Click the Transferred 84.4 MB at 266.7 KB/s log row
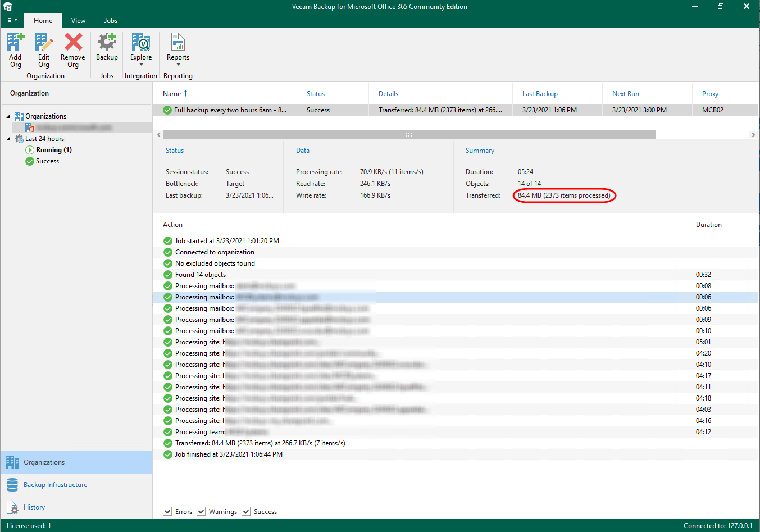The height and width of the screenshot is (532, 760). pos(456,443)
